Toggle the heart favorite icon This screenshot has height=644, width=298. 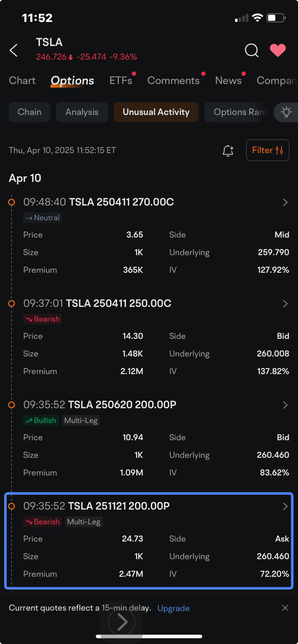coord(278,50)
